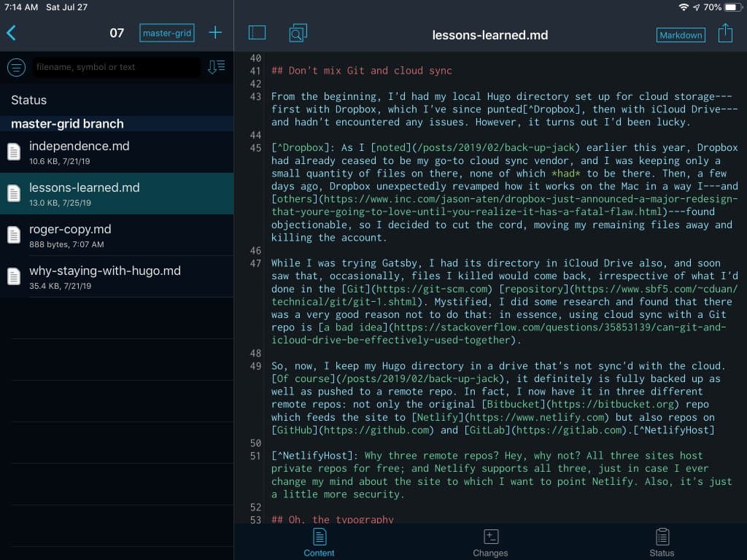Screen dimensions: 747x560
Task: Open roger-copy.md file
Action: click(x=117, y=235)
